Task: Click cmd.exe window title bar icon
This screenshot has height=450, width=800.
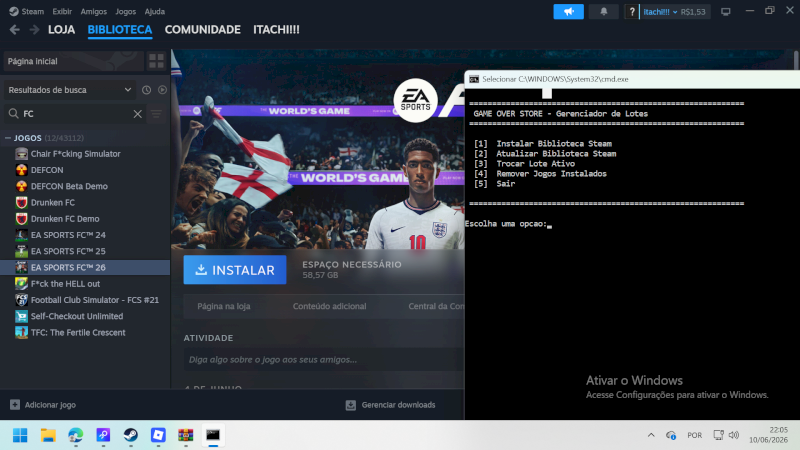Action: tap(474, 79)
